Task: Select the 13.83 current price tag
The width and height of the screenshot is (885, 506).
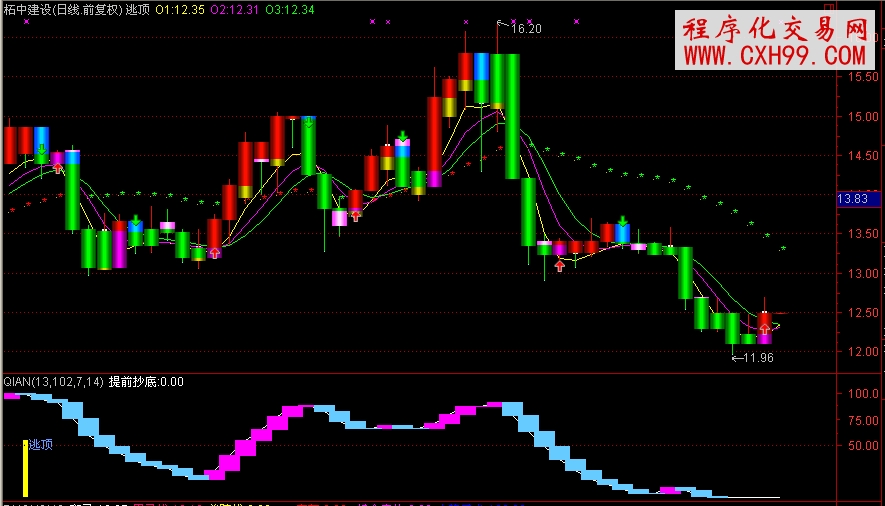Action: 856,201
